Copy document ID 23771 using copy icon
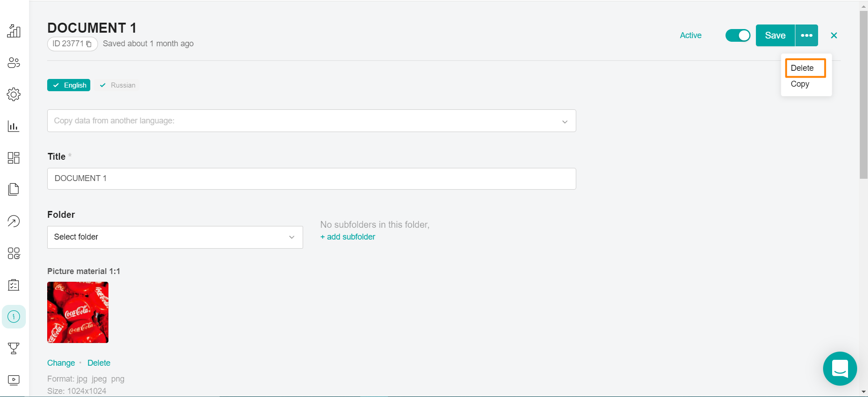Viewport: 868px width, 397px height. pos(89,44)
